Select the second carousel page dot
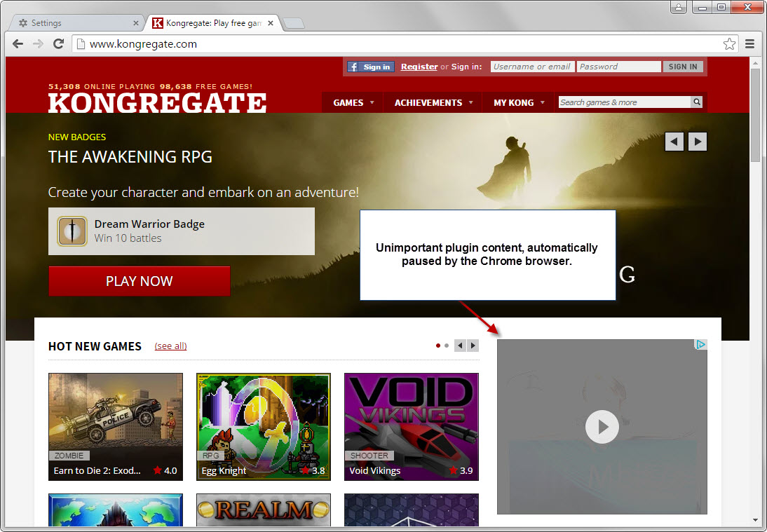This screenshot has height=532, width=767. point(447,346)
